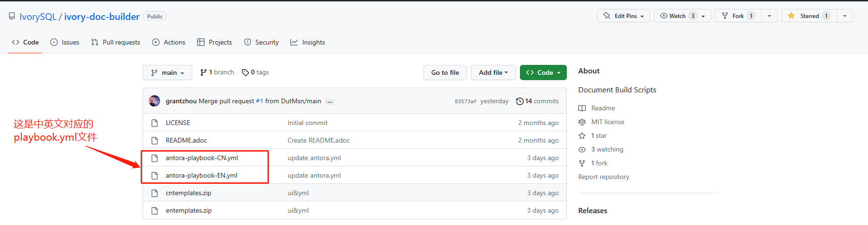Click the fork icon in About
868x225 pixels.
point(582,163)
